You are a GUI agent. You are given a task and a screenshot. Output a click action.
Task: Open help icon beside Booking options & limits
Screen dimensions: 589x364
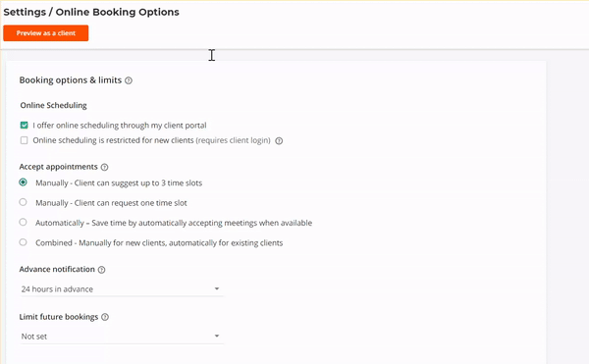click(129, 80)
